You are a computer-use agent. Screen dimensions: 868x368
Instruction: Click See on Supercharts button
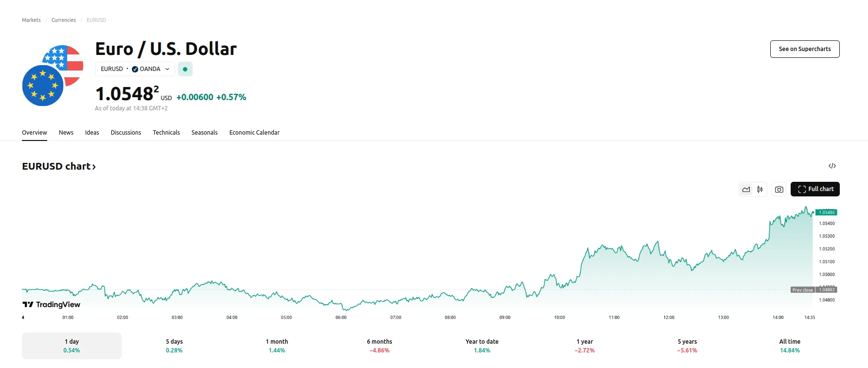804,49
